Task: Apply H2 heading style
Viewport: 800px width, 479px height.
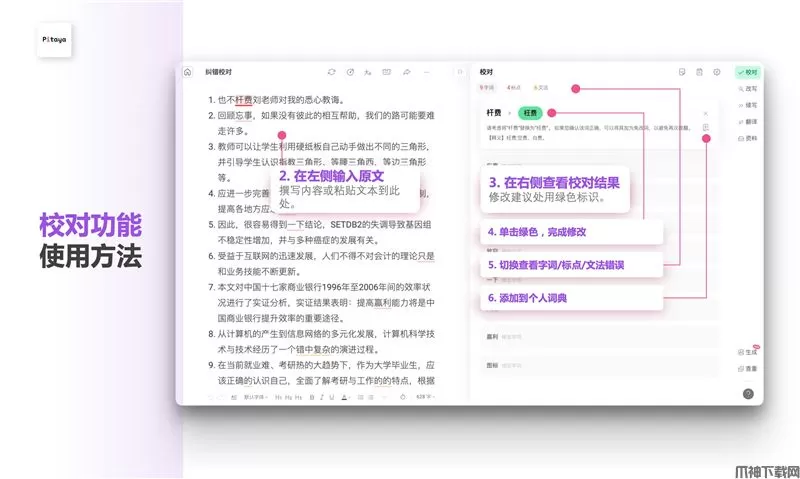Action: coord(288,397)
